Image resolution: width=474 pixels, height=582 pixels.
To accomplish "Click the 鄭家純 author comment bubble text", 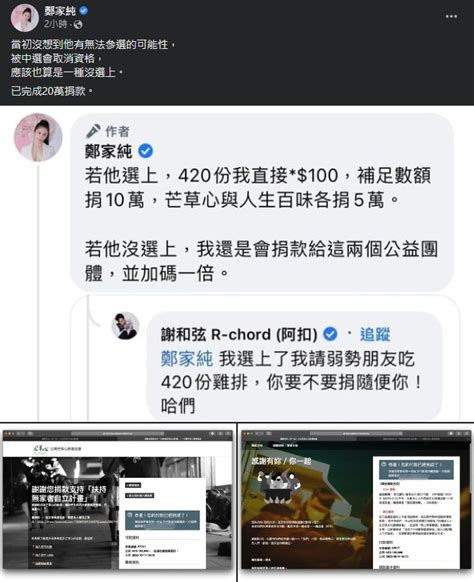I will coord(261,225).
